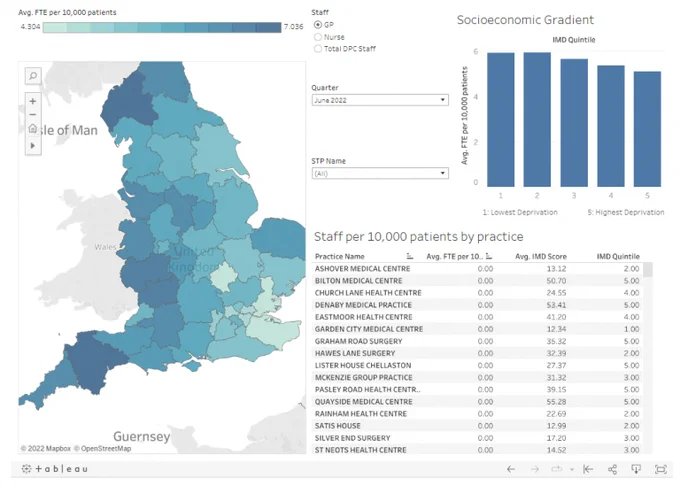Zoom out of the map

(33, 114)
